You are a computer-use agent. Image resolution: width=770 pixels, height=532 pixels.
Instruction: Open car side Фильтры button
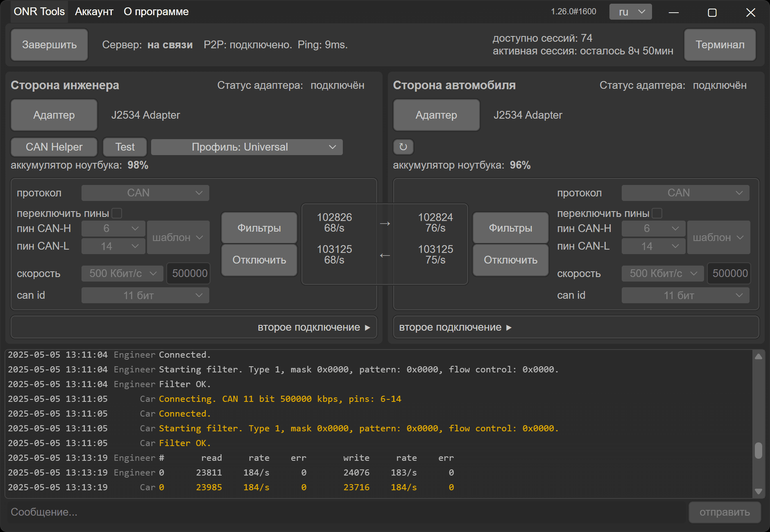tap(511, 228)
